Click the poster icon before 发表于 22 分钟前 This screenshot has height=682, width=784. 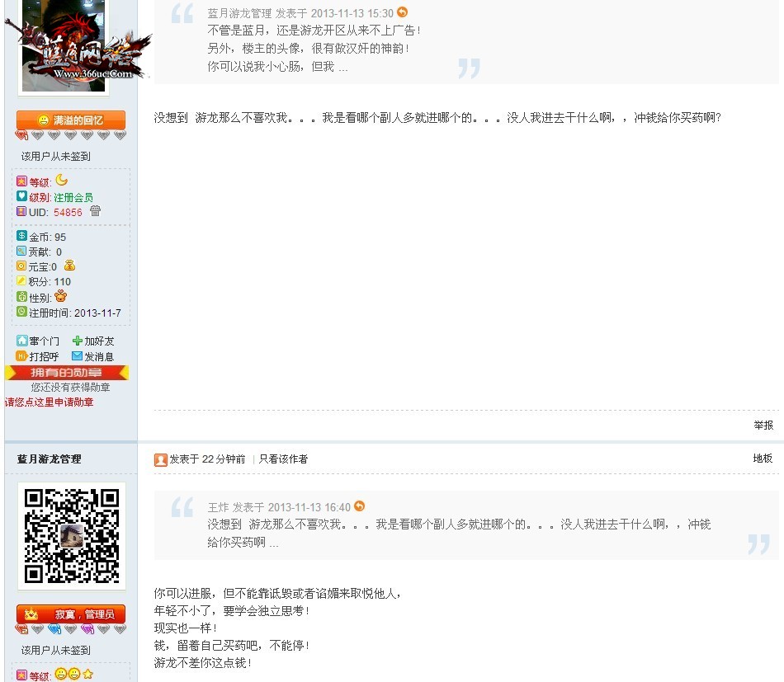coord(161,459)
